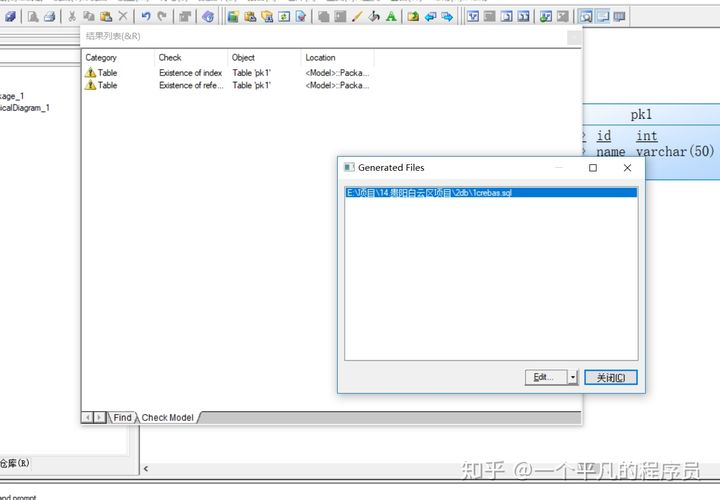Click the output window toggle icon
720x500 pixels.
(x=602, y=17)
